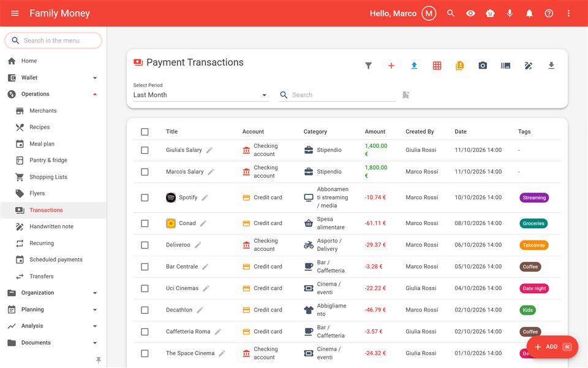
Task: Open Shopping Lists in sidebar
Action: pos(53,177)
